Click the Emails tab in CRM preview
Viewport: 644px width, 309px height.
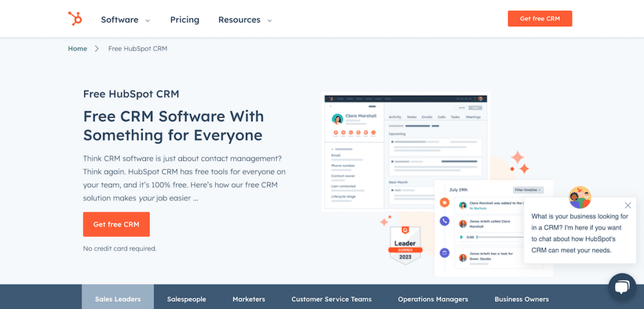(427, 117)
